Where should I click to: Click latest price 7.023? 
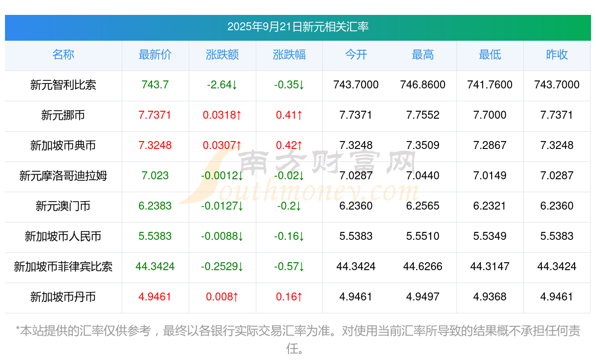[155, 176]
